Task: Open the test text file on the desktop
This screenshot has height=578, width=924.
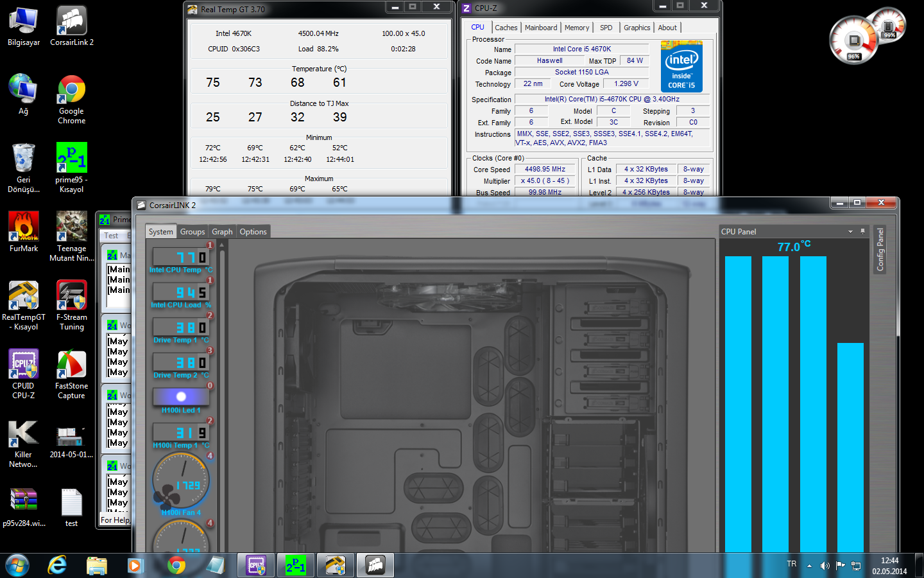Action: tap(72, 507)
